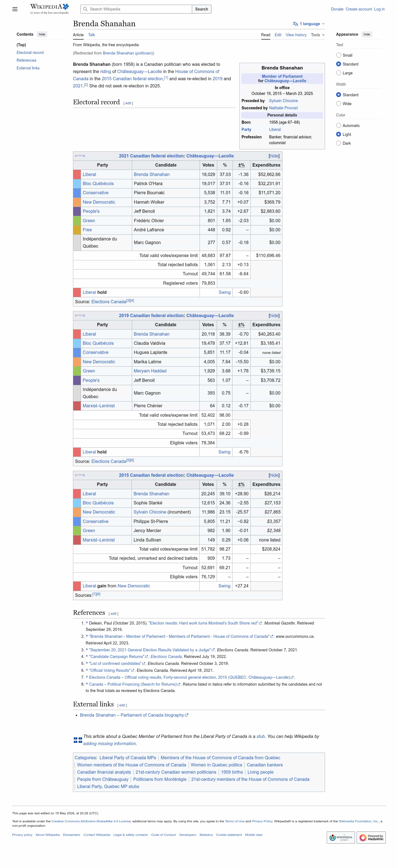
Task: Click Create account link
Action: [x=358, y=9]
